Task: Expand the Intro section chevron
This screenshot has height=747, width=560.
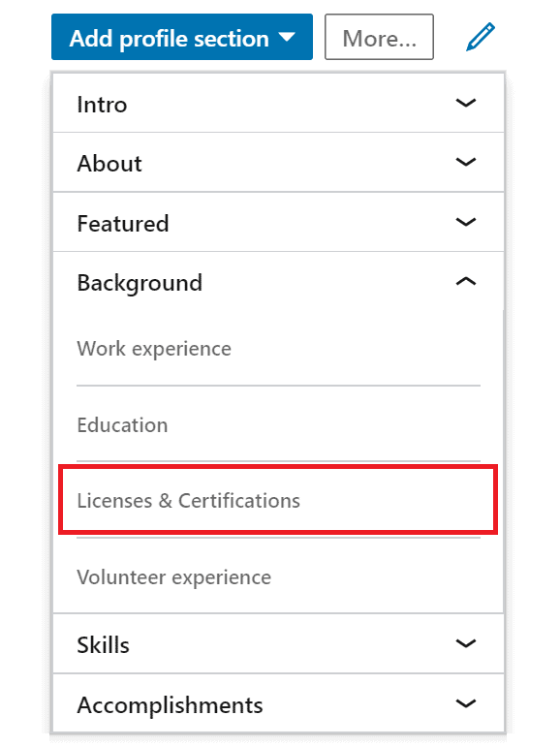Action: coord(466,103)
